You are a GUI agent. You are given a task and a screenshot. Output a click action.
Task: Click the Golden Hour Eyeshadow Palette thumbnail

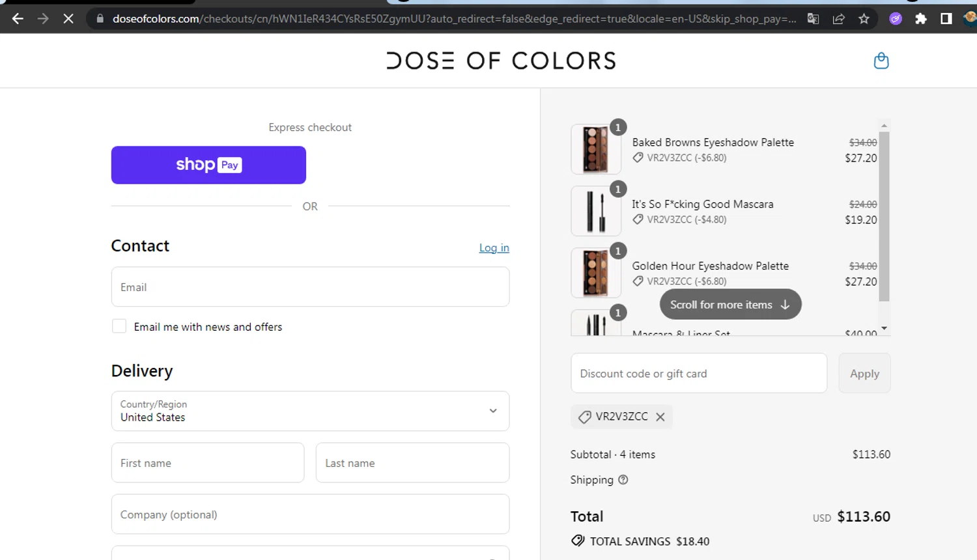[x=595, y=273]
